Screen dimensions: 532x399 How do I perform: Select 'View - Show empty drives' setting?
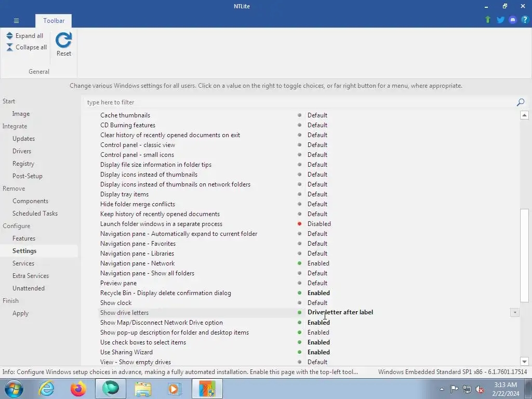pyautogui.click(x=136, y=362)
